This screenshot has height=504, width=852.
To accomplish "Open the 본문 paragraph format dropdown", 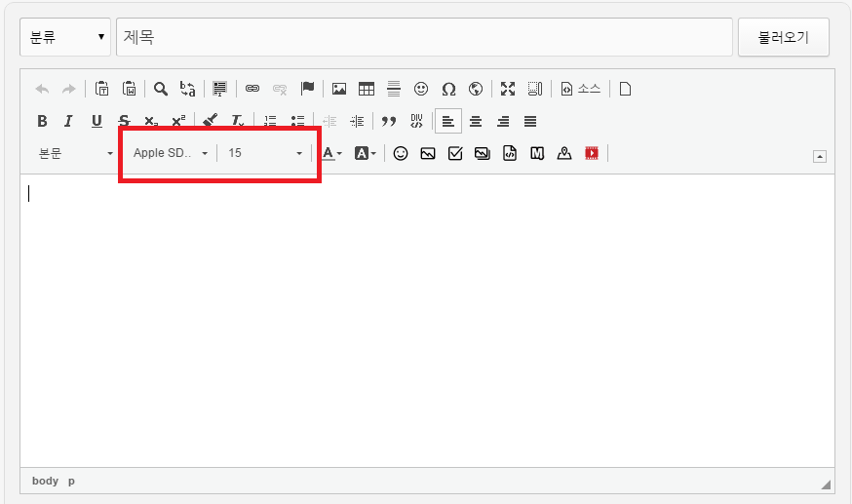I will (75, 153).
